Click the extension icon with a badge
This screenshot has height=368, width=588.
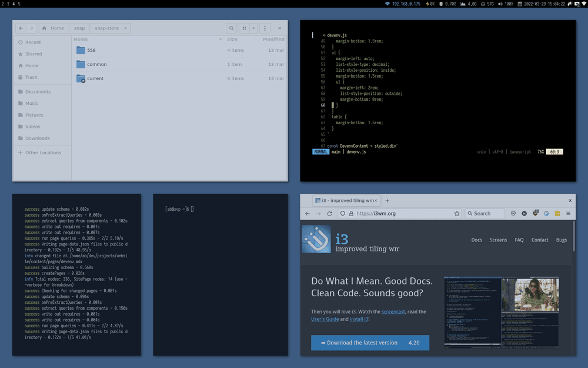click(536, 213)
